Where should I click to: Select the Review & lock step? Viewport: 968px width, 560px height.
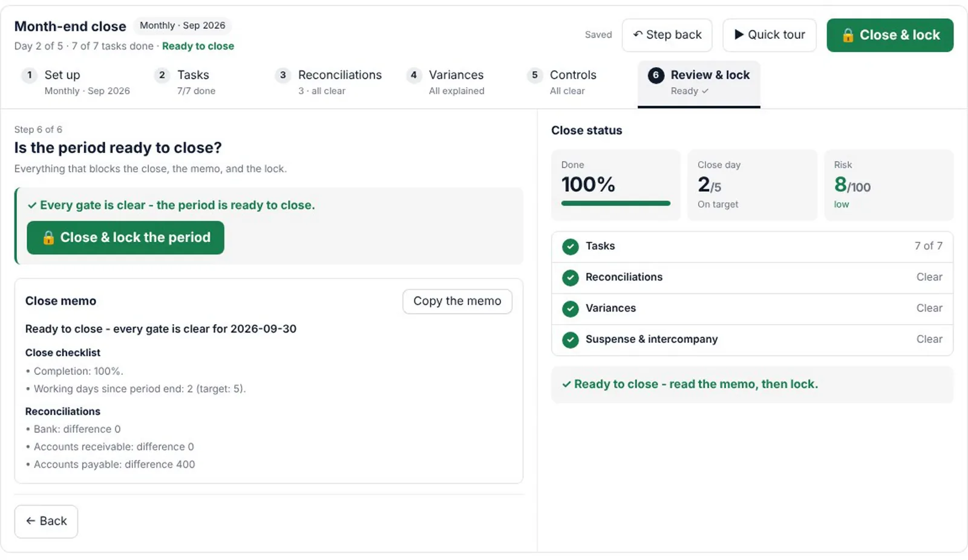pyautogui.click(x=699, y=83)
